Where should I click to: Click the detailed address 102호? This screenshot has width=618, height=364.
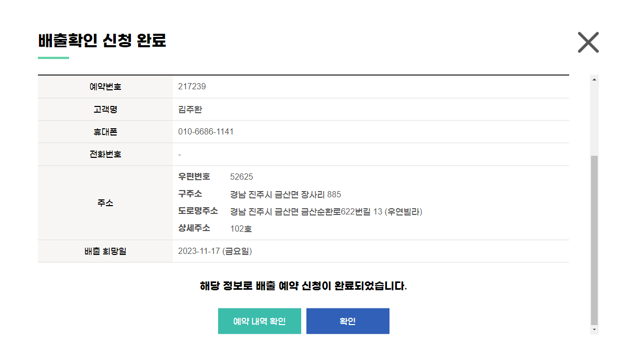click(241, 228)
